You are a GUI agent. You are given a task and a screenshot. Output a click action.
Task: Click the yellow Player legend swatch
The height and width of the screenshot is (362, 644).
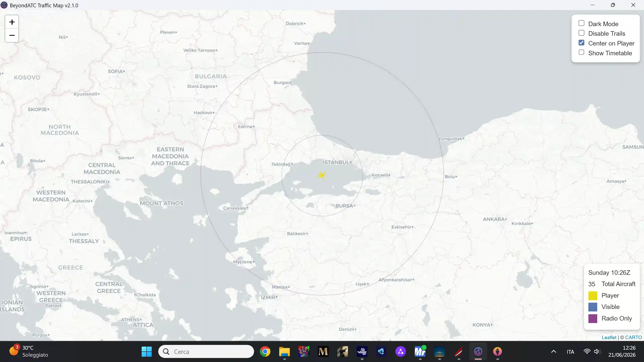(593, 296)
